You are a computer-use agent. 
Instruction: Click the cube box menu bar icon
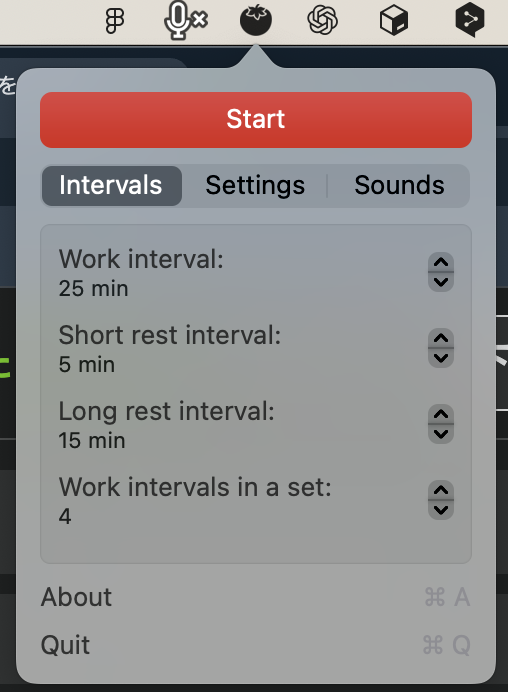coord(394,20)
